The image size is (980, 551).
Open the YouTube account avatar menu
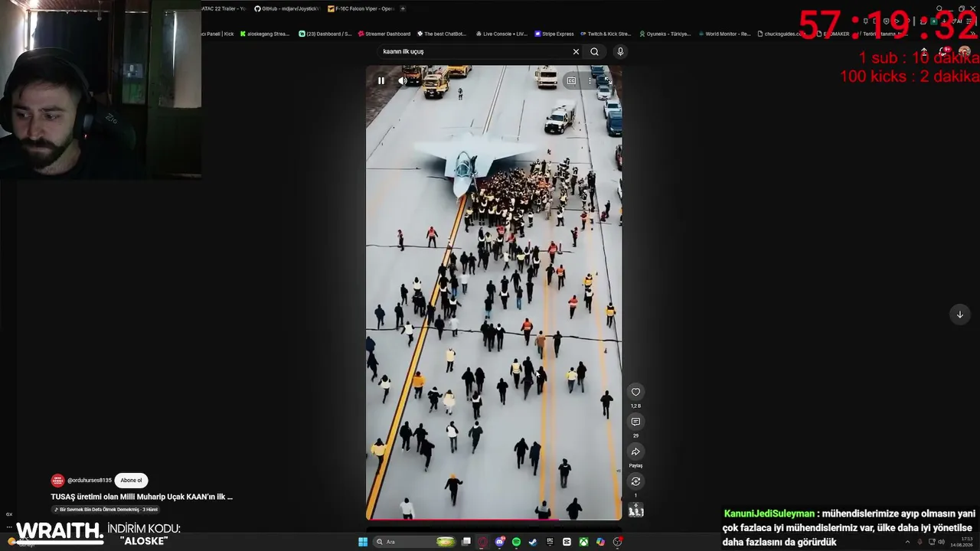pos(964,51)
